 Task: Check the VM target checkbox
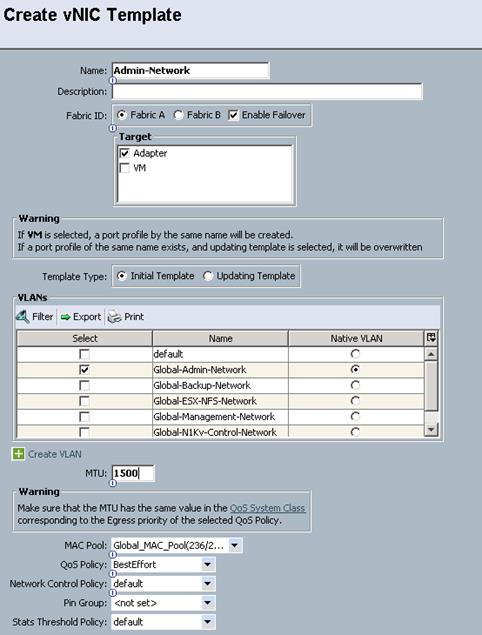(124, 168)
